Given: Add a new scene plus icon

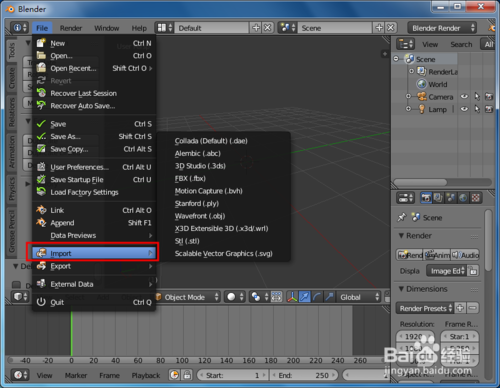Looking at the screenshot, I should (379, 28).
